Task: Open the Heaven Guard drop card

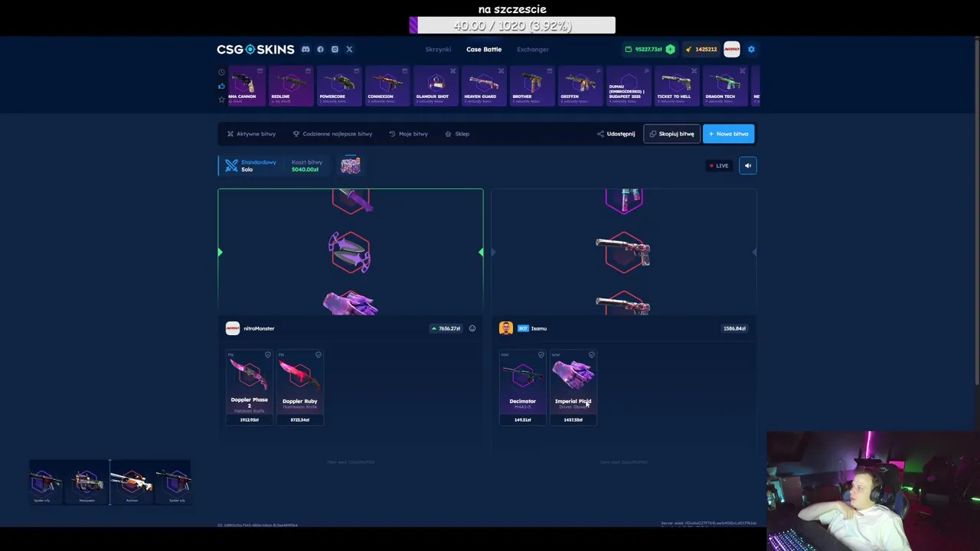Action: [x=482, y=86]
